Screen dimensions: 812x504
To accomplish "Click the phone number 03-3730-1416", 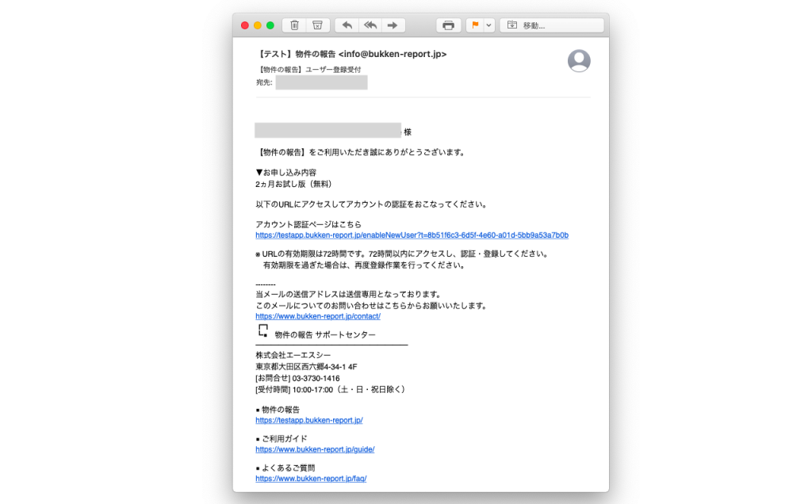I will (x=316, y=378).
